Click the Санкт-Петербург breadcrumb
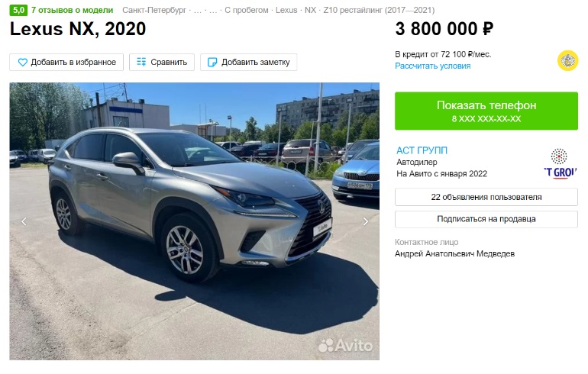 [154, 10]
